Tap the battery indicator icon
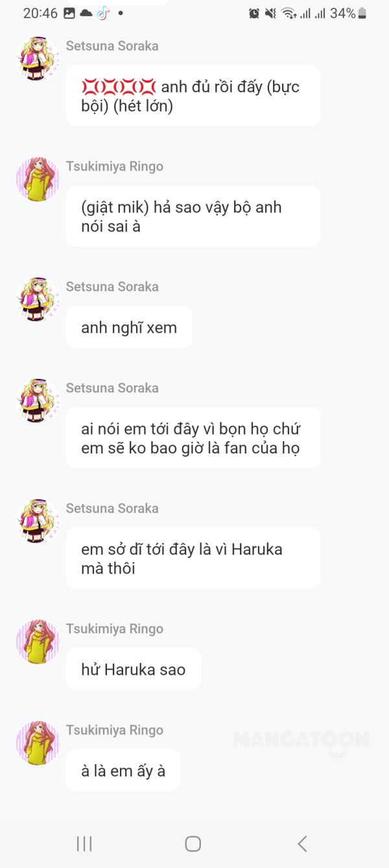This screenshot has height=868, width=389. click(x=362, y=13)
